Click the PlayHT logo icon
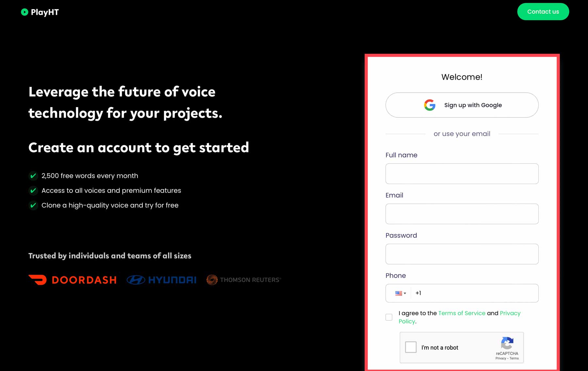The width and height of the screenshot is (588, 371). [24, 12]
